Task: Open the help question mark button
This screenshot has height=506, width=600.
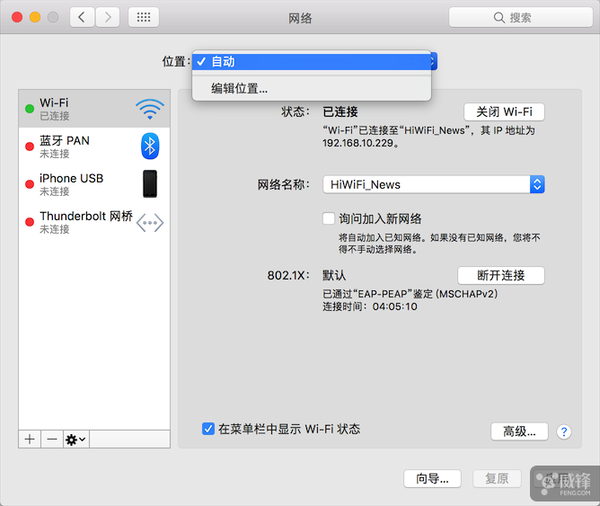Action: click(564, 432)
